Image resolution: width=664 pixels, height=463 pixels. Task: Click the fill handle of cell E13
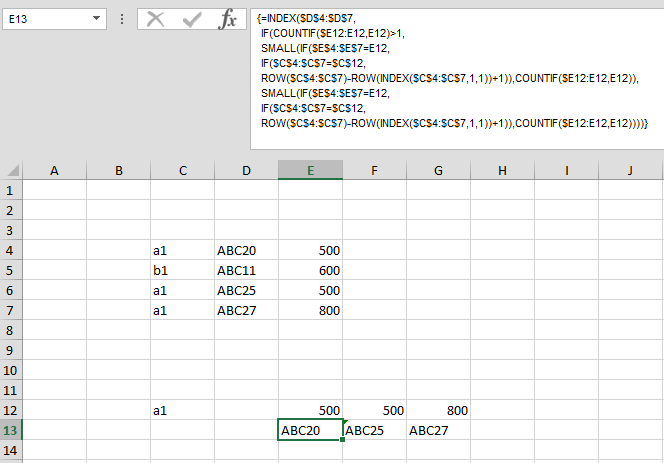342,440
